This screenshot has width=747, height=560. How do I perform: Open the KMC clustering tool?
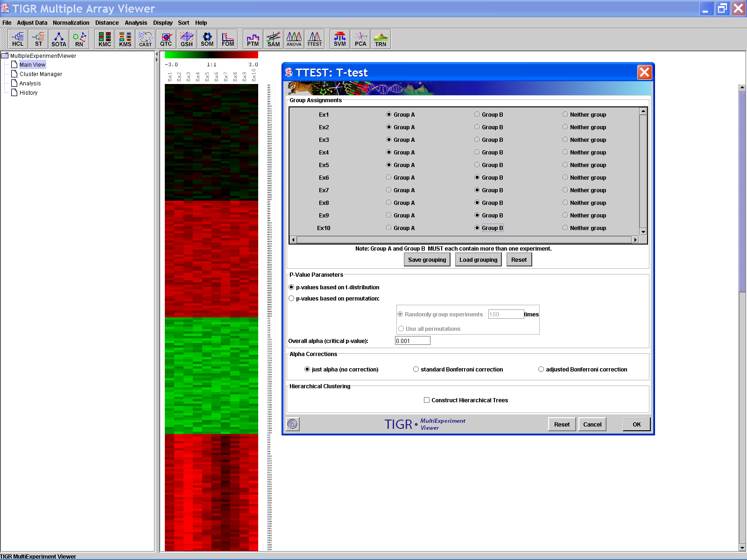105,39
